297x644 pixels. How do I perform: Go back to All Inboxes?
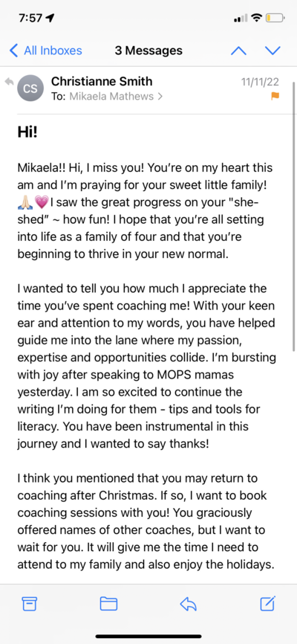click(45, 51)
